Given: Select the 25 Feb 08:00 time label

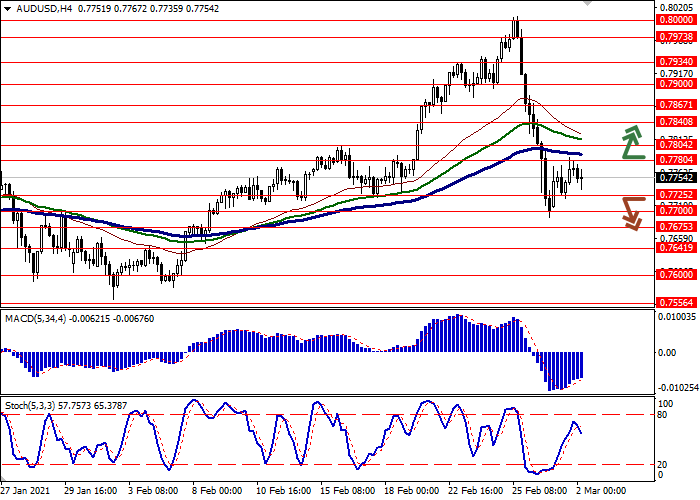Looking at the screenshot, I should pos(539,491).
